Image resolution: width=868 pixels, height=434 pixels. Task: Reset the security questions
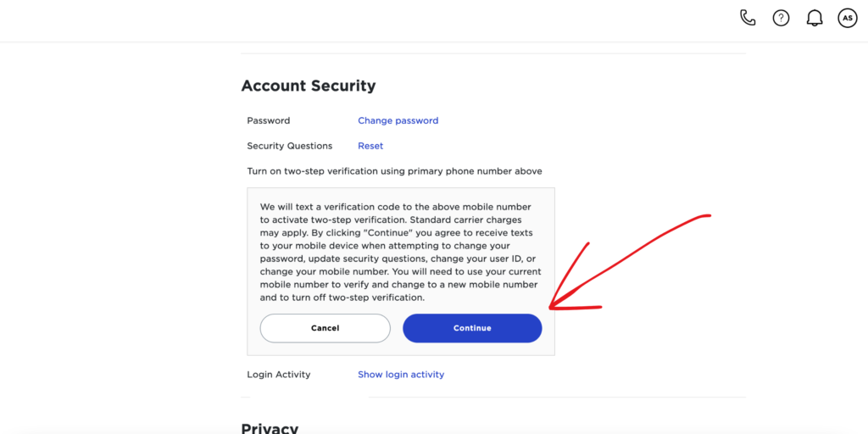[x=370, y=146]
